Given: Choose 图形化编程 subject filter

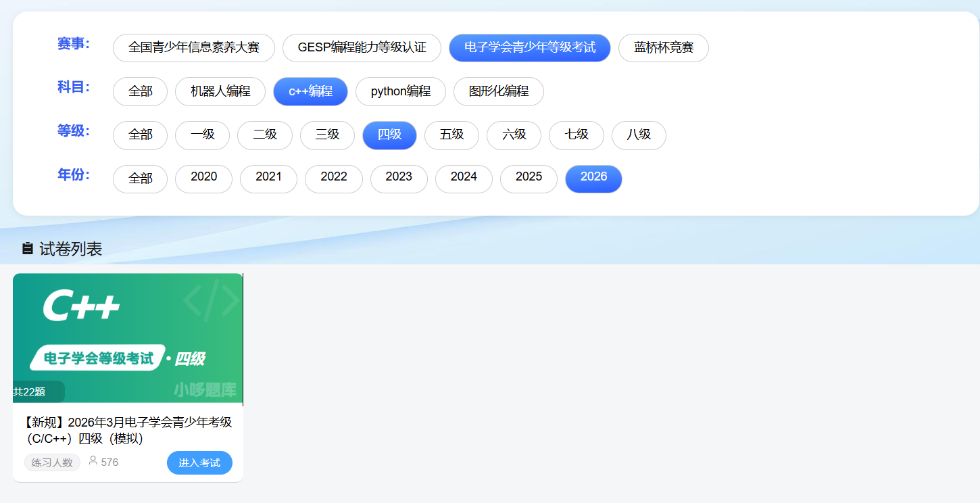Looking at the screenshot, I should coord(499,91).
